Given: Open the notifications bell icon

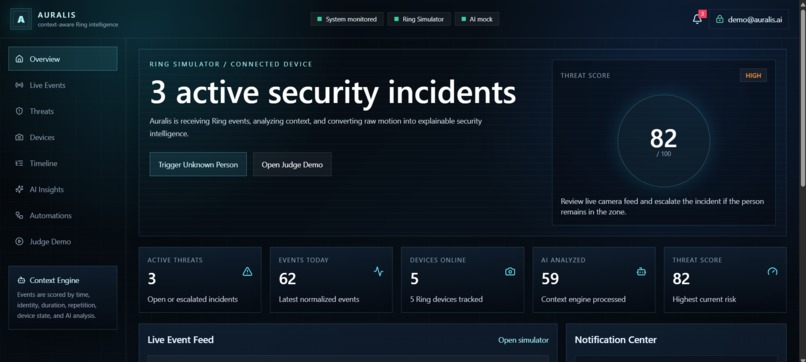Looking at the screenshot, I should tap(697, 19).
